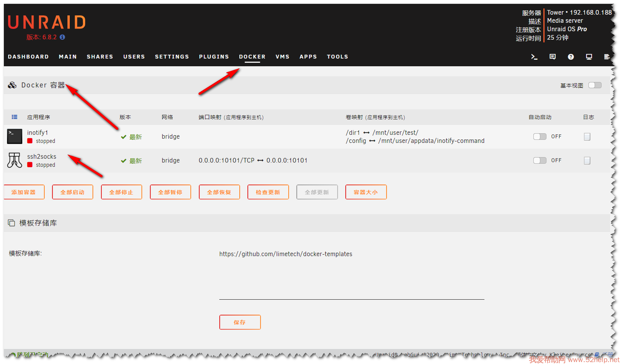
Task: Click the 添加容器 add container button
Action: pyautogui.click(x=24, y=192)
